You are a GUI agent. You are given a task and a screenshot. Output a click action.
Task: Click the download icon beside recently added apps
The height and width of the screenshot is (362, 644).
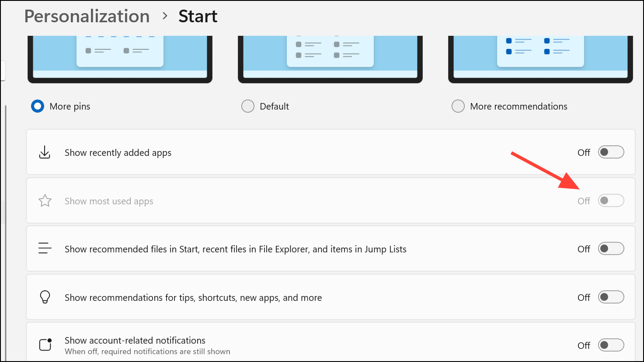45,152
